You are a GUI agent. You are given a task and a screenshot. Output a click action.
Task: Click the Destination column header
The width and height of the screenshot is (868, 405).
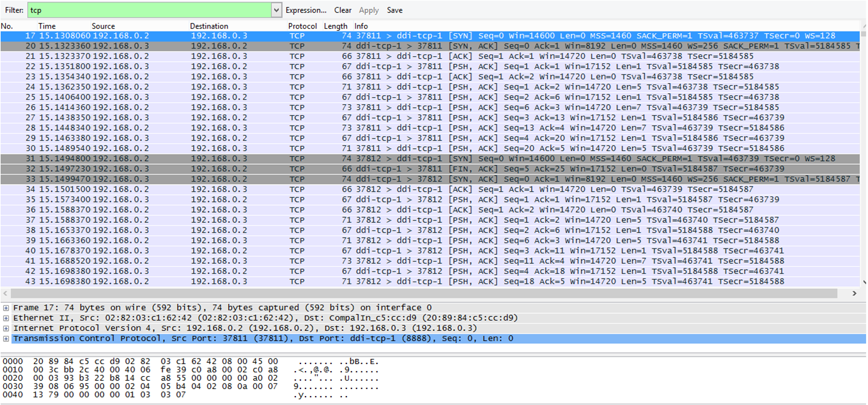[x=208, y=26]
